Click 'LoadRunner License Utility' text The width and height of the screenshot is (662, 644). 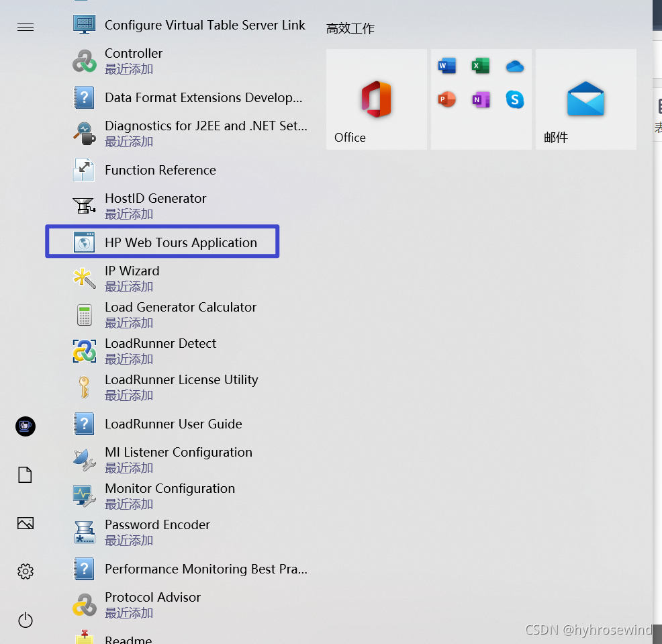[181, 379]
